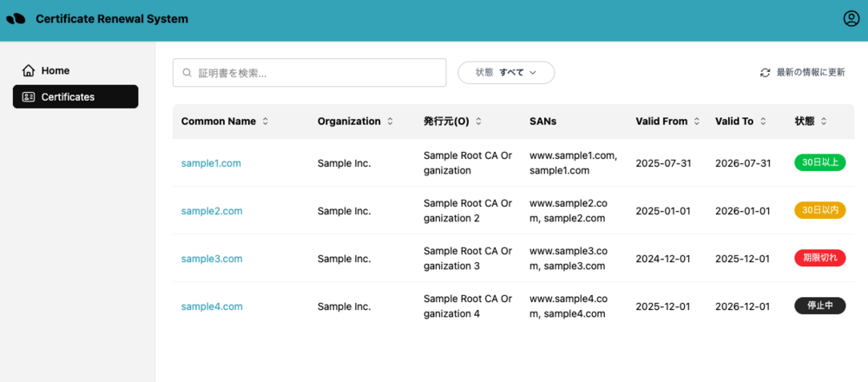Sort by 状態 column arrows
The width and height of the screenshot is (868, 382).
pos(824,122)
